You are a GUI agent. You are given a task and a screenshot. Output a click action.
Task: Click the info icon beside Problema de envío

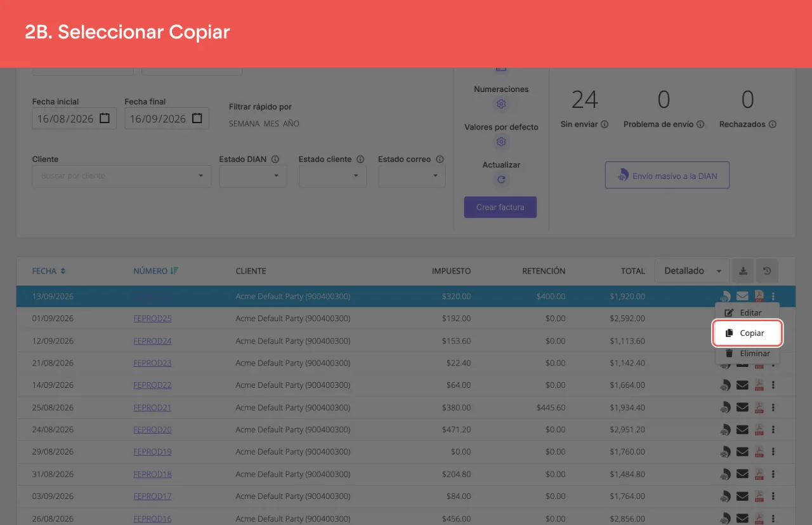pyautogui.click(x=700, y=124)
